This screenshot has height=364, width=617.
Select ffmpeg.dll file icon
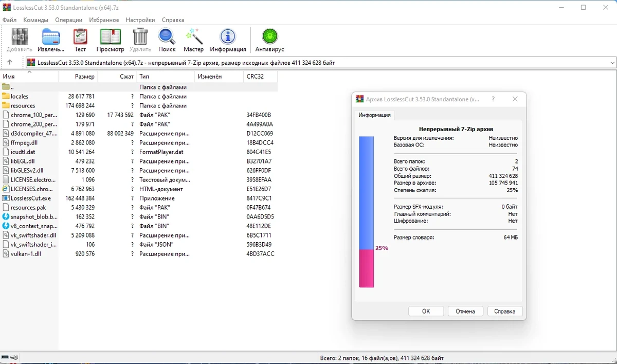(x=6, y=142)
